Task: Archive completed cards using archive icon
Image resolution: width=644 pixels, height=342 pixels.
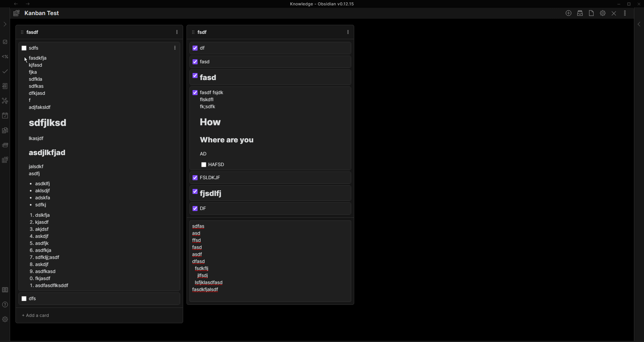Action: click(580, 13)
